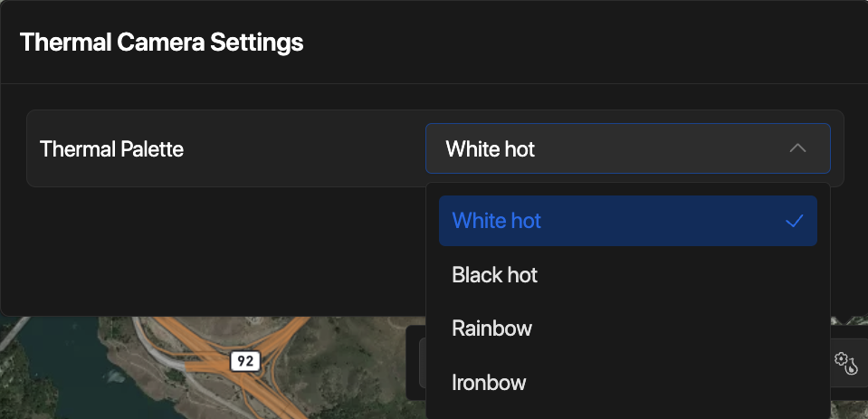868x419 pixels.
Task: Click the Thermal Camera Settings title
Action: (161, 42)
